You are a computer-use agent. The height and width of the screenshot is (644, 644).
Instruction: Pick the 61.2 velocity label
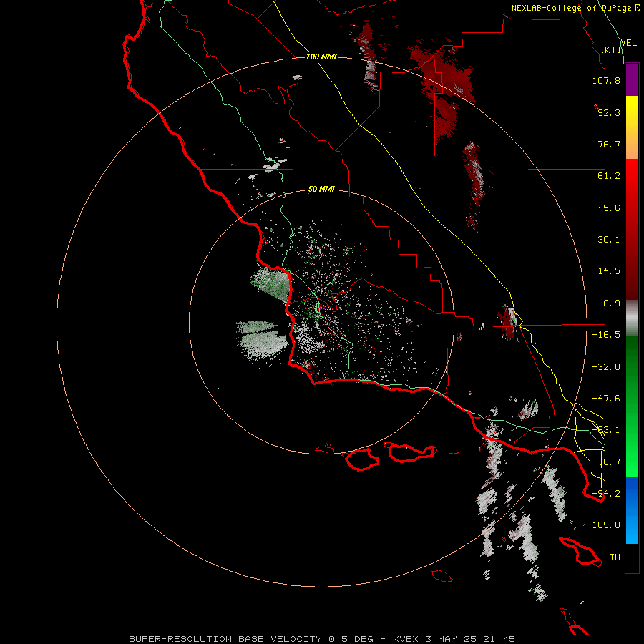(x=609, y=176)
